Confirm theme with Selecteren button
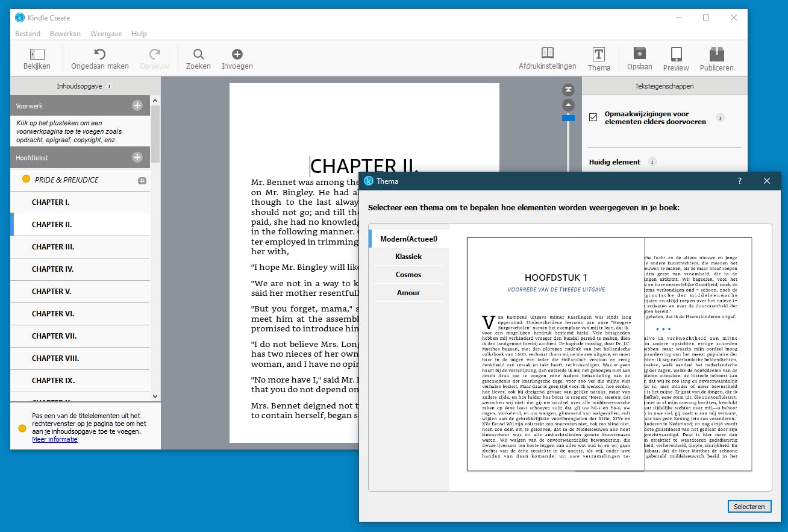Screen dimensions: 788x532 coord(749,507)
